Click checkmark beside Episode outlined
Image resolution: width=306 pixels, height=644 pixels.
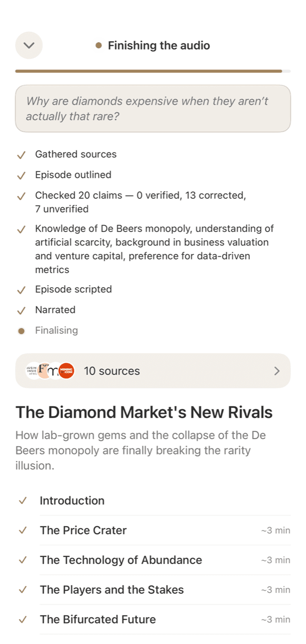(x=21, y=176)
